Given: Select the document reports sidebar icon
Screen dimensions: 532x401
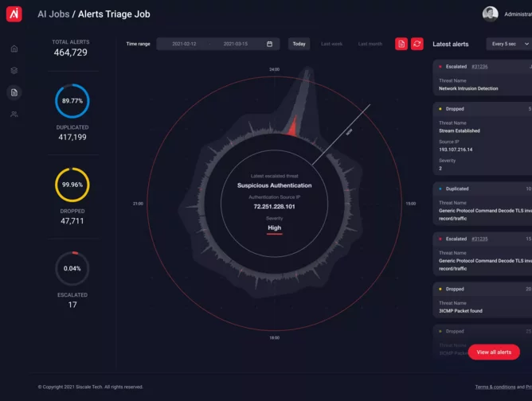Looking at the screenshot, I should click(x=14, y=92).
